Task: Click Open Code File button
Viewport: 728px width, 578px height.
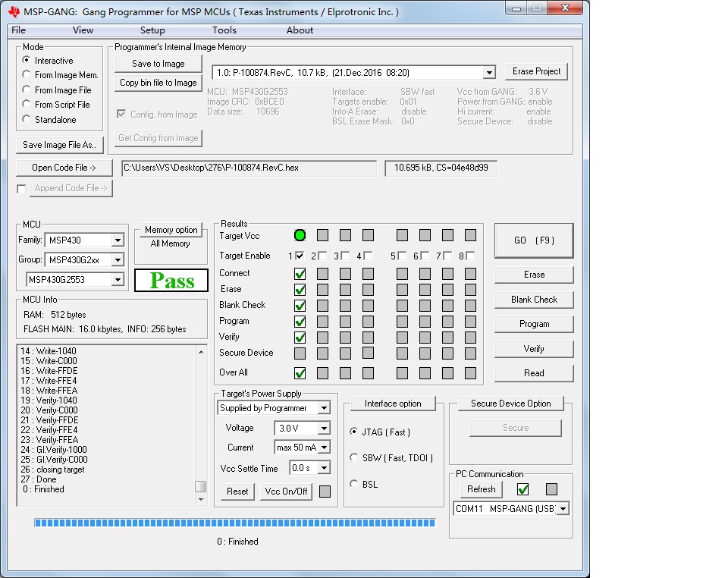Action: pos(64,168)
